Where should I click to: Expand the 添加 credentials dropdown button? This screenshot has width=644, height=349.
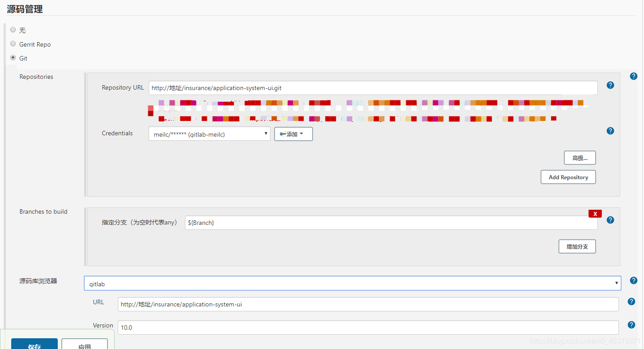[x=293, y=134]
